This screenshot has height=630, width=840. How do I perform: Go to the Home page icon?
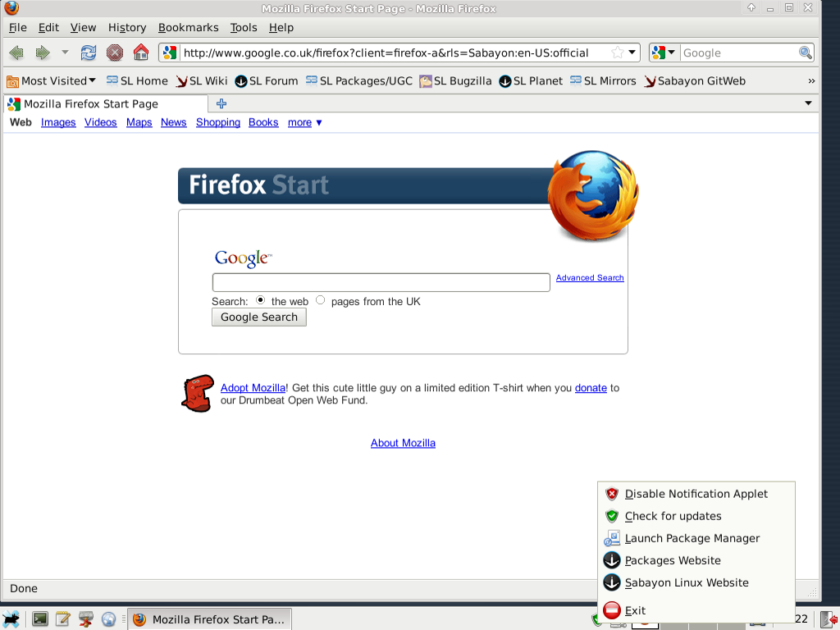point(141,52)
